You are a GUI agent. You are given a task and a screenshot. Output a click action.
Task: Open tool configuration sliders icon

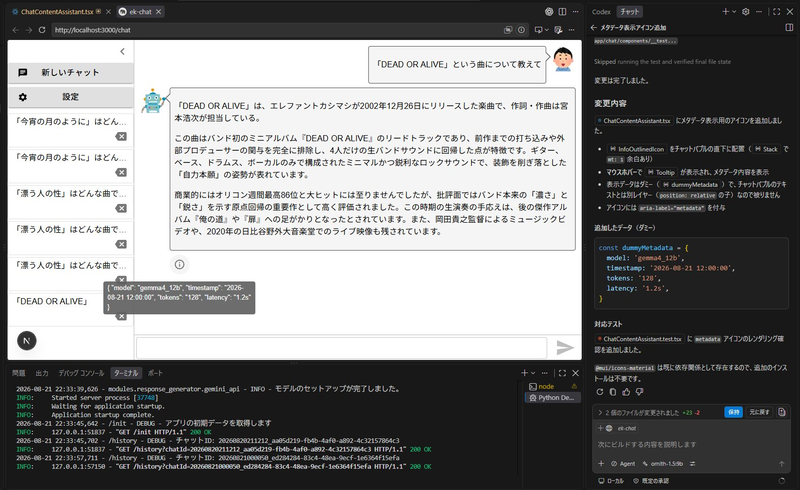point(692,463)
